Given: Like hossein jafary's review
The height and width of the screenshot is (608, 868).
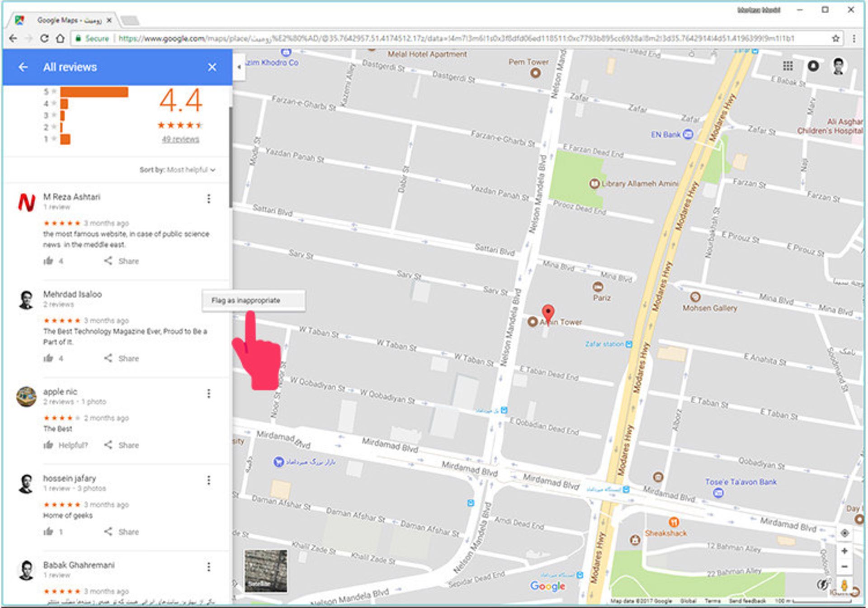Looking at the screenshot, I should click(x=48, y=532).
